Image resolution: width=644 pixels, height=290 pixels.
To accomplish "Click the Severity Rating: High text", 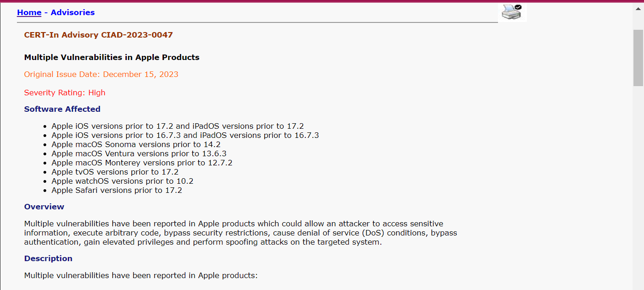I will [x=65, y=93].
